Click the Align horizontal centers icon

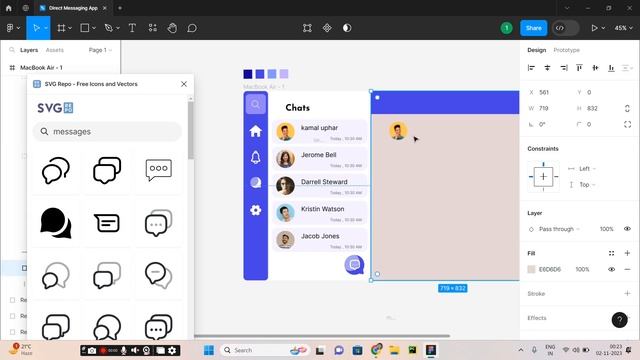pyautogui.click(x=547, y=68)
